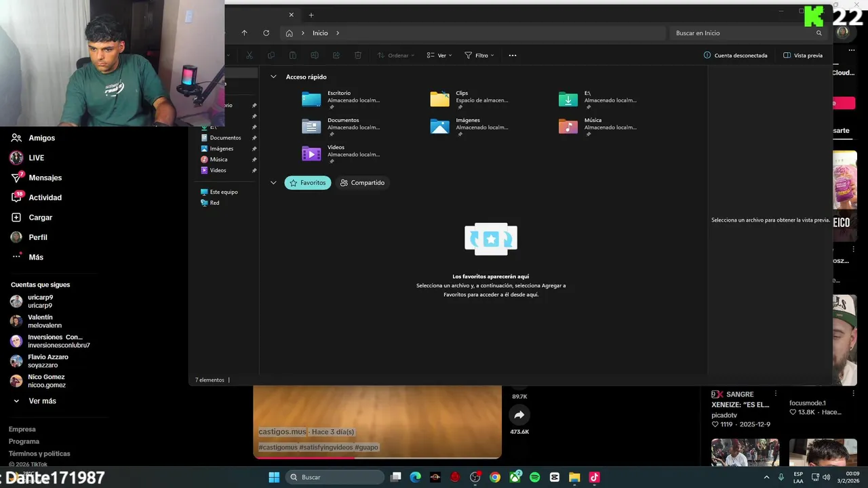Click the Windows Start button

[274, 477]
